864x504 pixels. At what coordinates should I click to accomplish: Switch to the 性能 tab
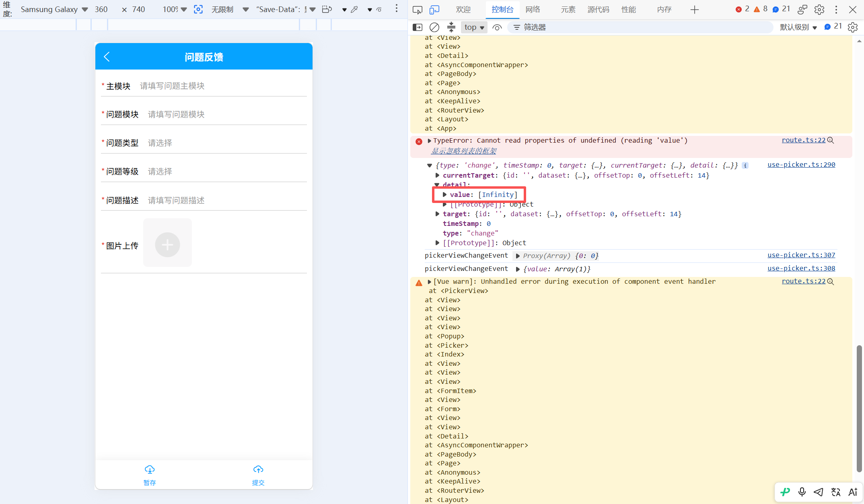[x=629, y=10]
